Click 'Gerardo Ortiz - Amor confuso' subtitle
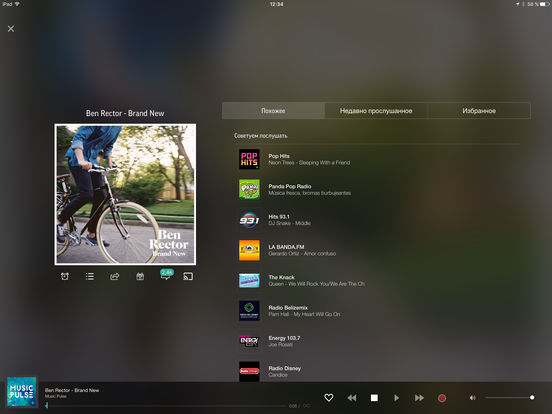This screenshot has width=552, height=414. (302, 253)
